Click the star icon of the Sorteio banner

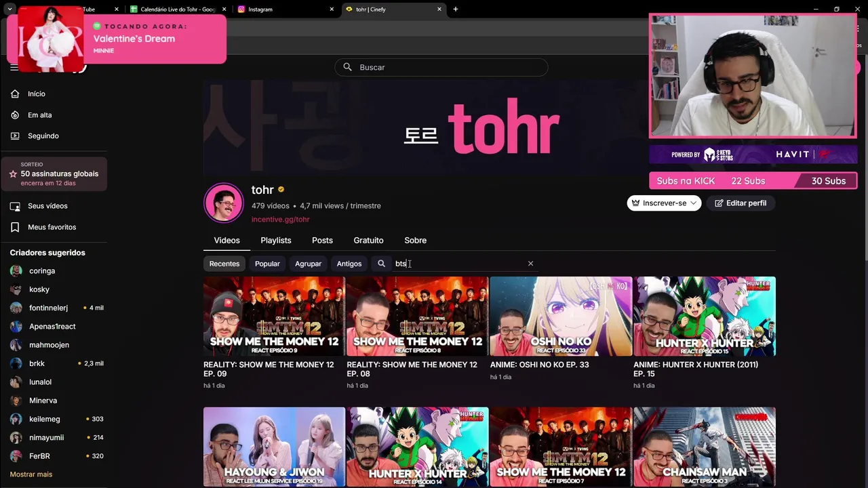pos(13,174)
